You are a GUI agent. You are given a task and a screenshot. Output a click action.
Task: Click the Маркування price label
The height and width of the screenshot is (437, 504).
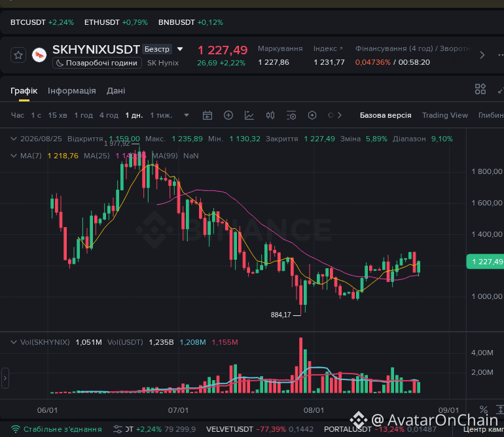point(280,48)
